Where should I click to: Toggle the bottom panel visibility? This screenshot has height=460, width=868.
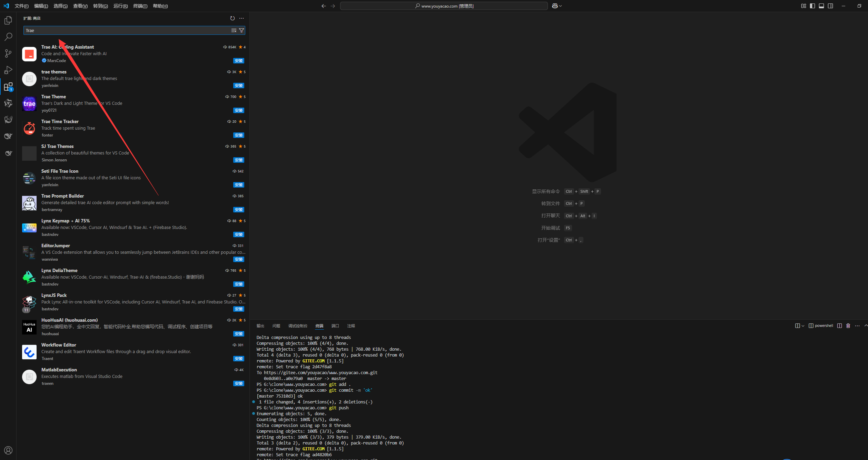coord(821,6)
